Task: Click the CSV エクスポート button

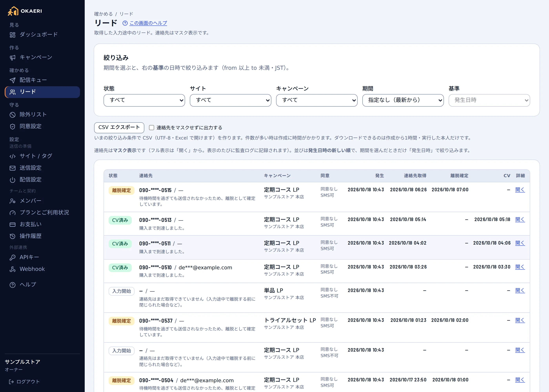Action: 119,127
